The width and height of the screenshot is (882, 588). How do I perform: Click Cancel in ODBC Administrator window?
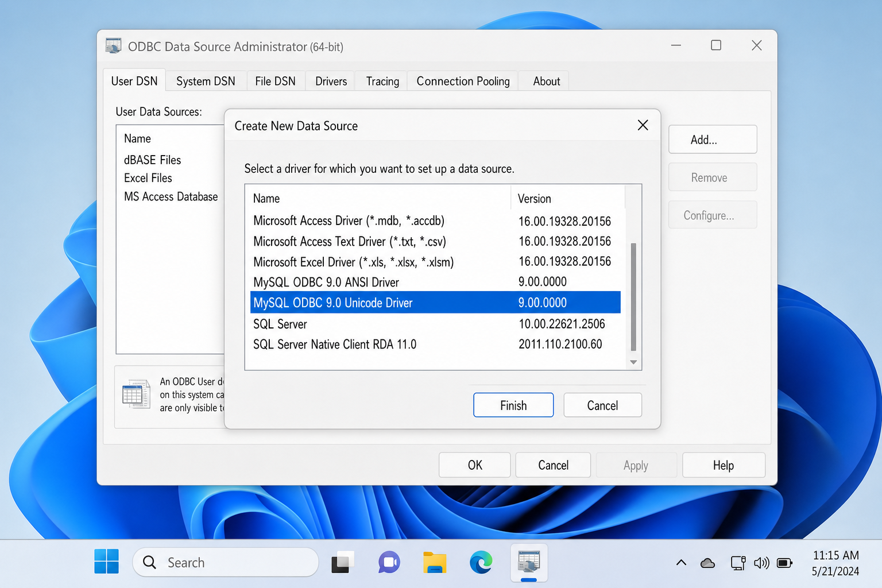click(x=553, y=465)
